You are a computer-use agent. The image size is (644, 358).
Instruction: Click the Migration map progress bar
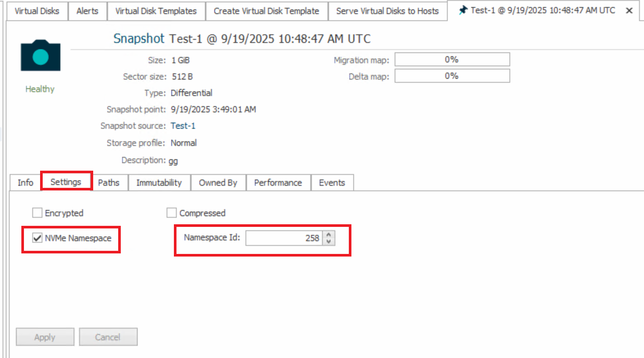click(x=451, y=60)
